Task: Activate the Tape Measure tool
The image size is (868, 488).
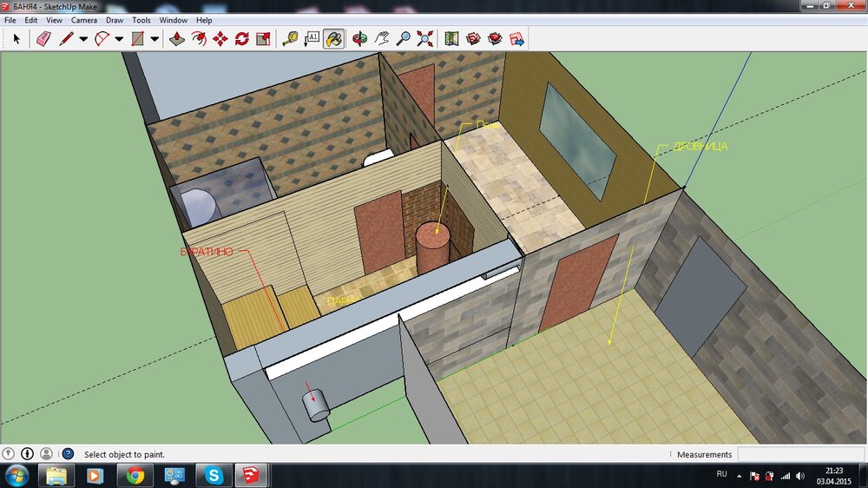Action: (x=290, y=39)
